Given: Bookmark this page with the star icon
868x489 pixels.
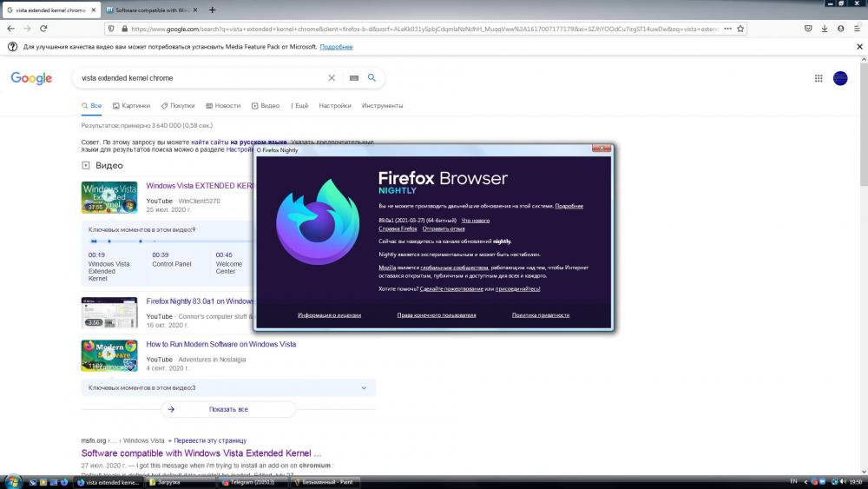Looking at the screenshot, I should point(740,29).
